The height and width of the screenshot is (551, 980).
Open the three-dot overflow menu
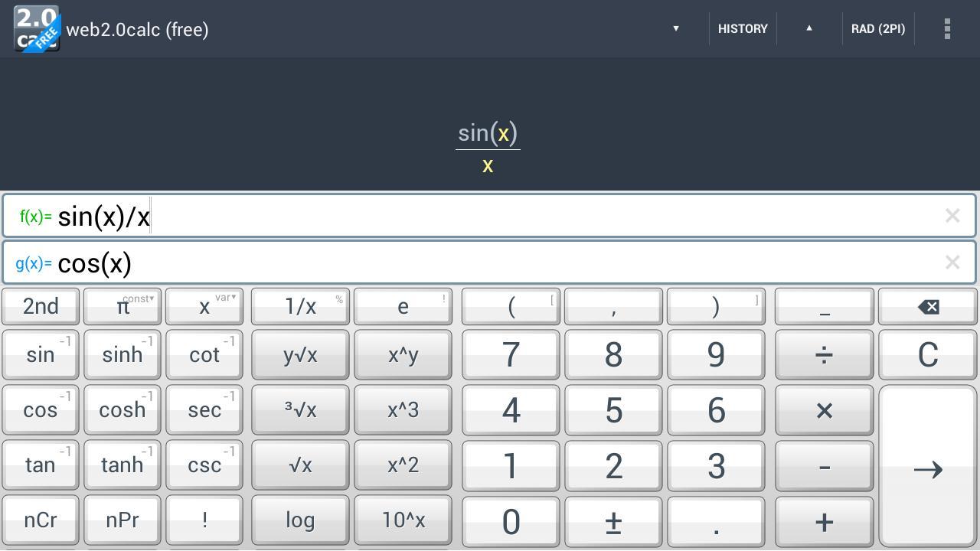[947, 28]
